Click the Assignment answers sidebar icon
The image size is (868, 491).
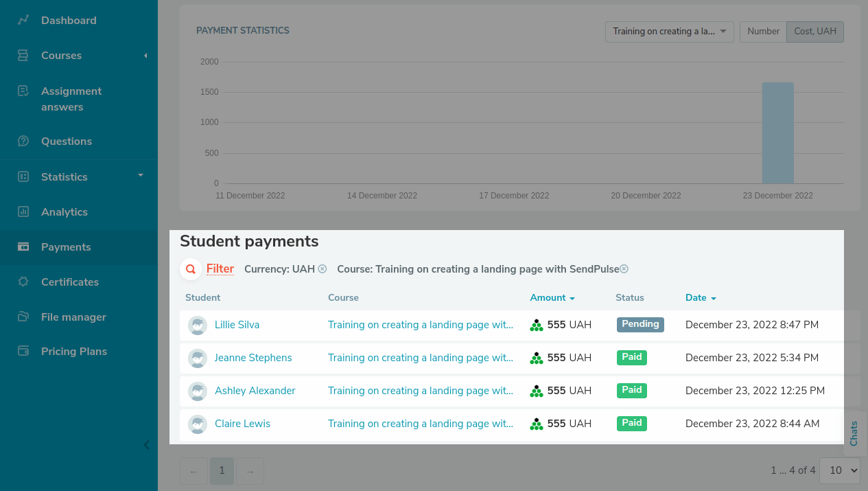pos(23,91)
